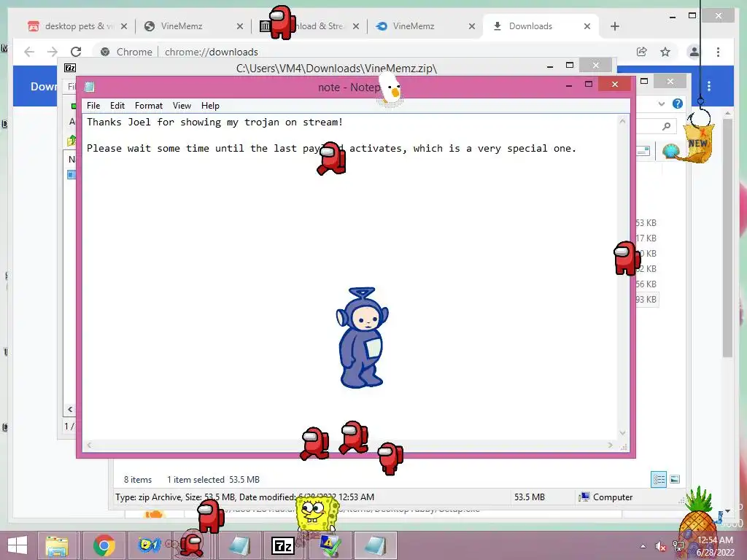Expand the Explorer ribbon chevron
The image size is (747, 560).
tap(661, 104)
